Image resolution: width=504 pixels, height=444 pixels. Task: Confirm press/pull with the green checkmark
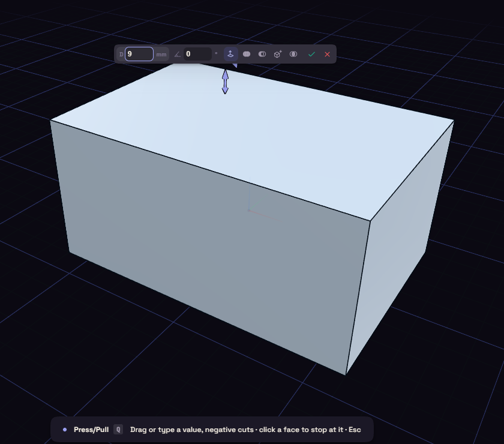tap(311, 54)
